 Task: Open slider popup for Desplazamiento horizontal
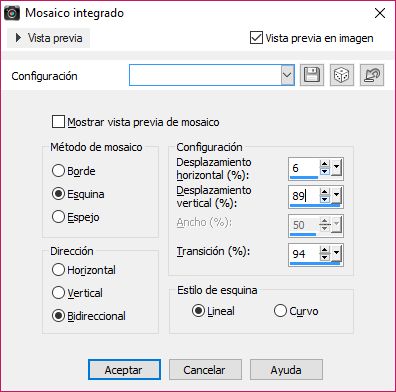point(337,167)
